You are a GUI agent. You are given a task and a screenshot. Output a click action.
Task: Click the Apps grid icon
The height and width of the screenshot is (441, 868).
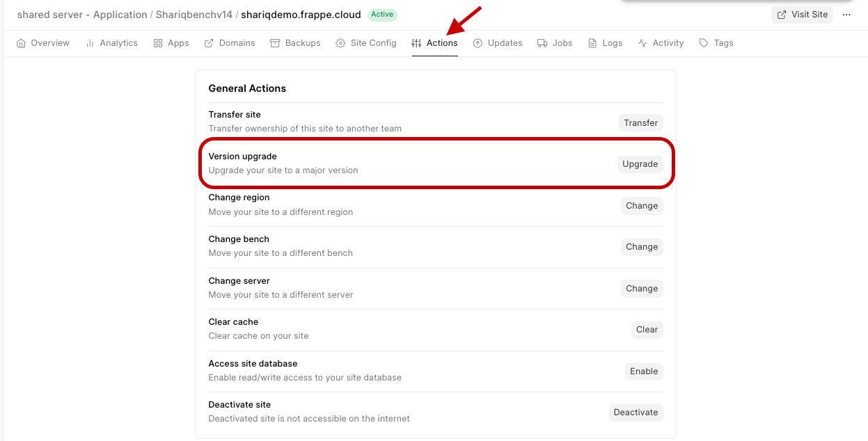pyautogui.click(x=158, y=43)
